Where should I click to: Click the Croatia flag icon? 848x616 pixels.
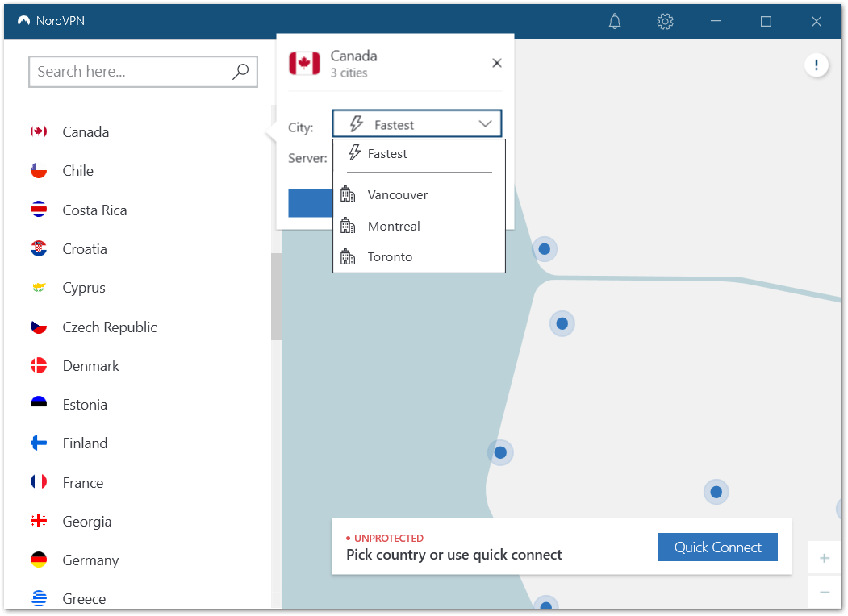click(39, 248)
